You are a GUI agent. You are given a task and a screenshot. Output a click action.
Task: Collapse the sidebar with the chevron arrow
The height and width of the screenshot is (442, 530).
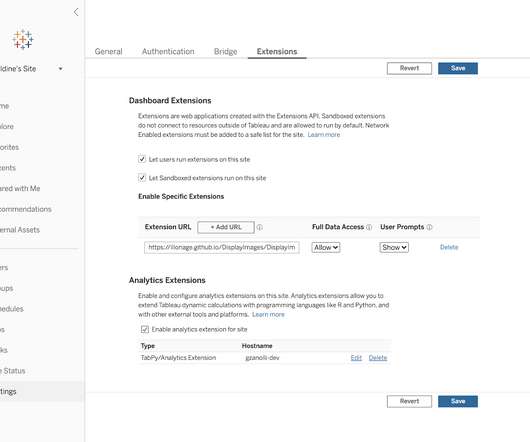(x=76, y=12)
